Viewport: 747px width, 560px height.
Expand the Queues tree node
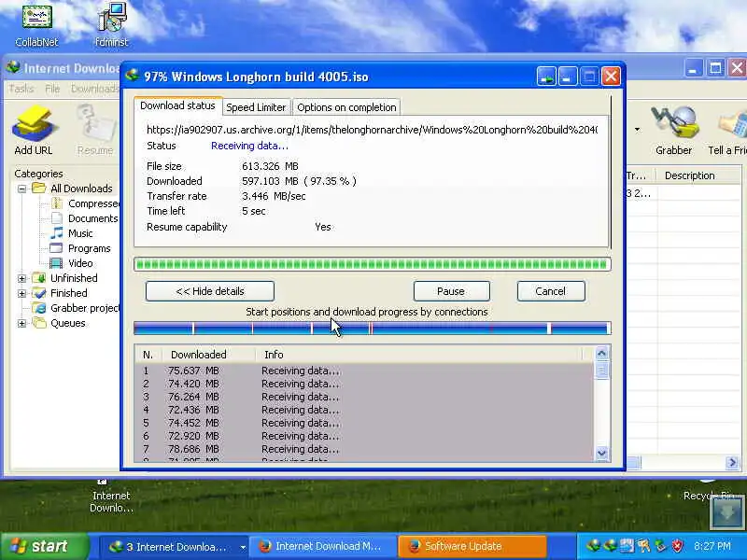coord(21,323)
